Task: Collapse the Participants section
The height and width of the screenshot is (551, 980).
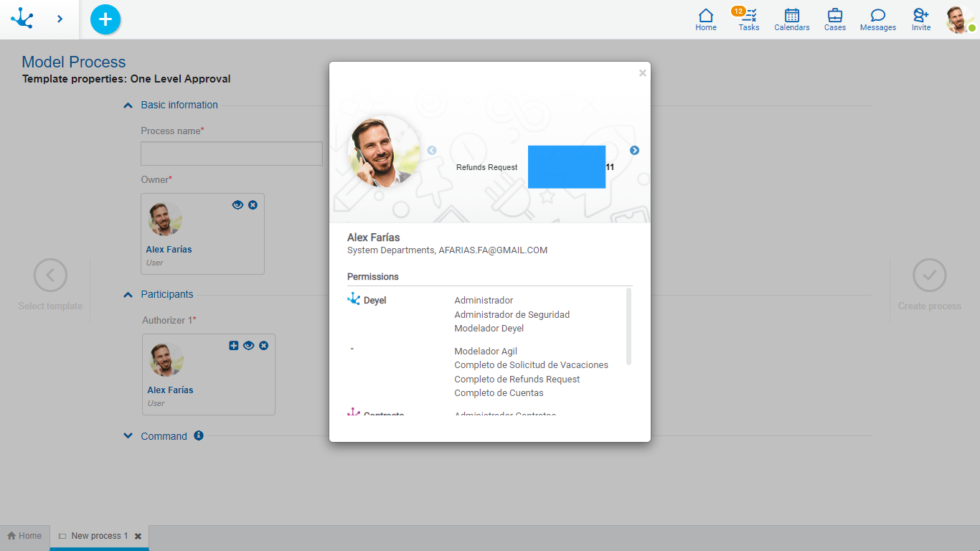Action: pyautogui.click(x=128, y=295)
